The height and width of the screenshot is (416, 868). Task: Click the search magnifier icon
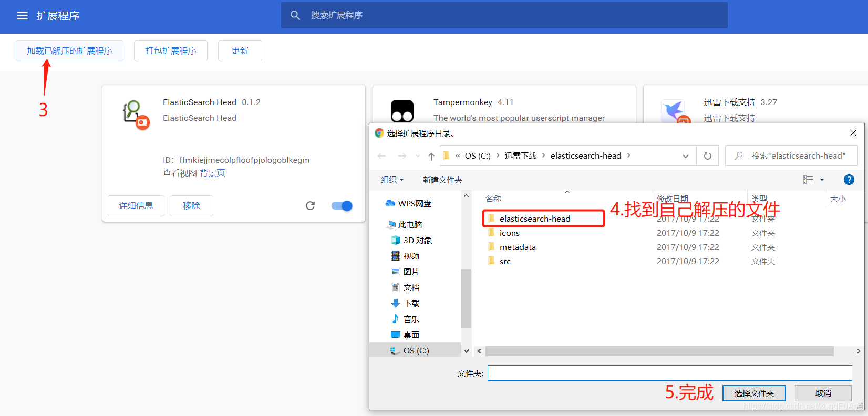[295, 15]
